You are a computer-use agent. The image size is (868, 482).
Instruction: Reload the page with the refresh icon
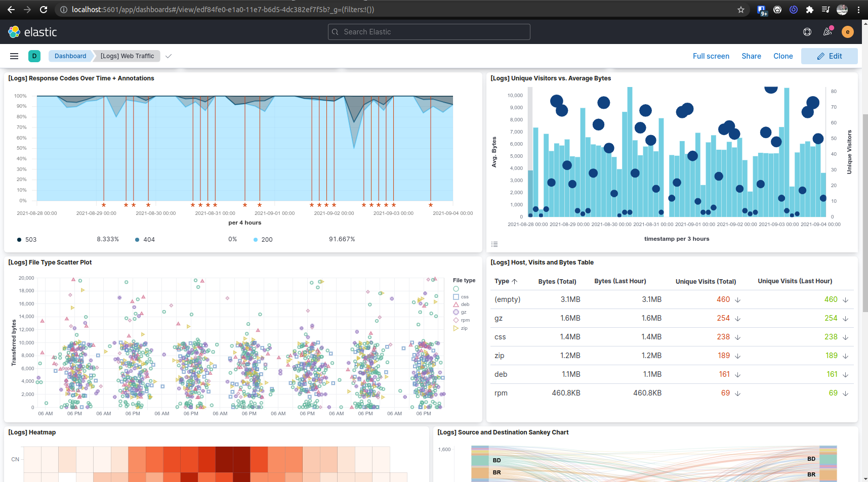point(44,10)
